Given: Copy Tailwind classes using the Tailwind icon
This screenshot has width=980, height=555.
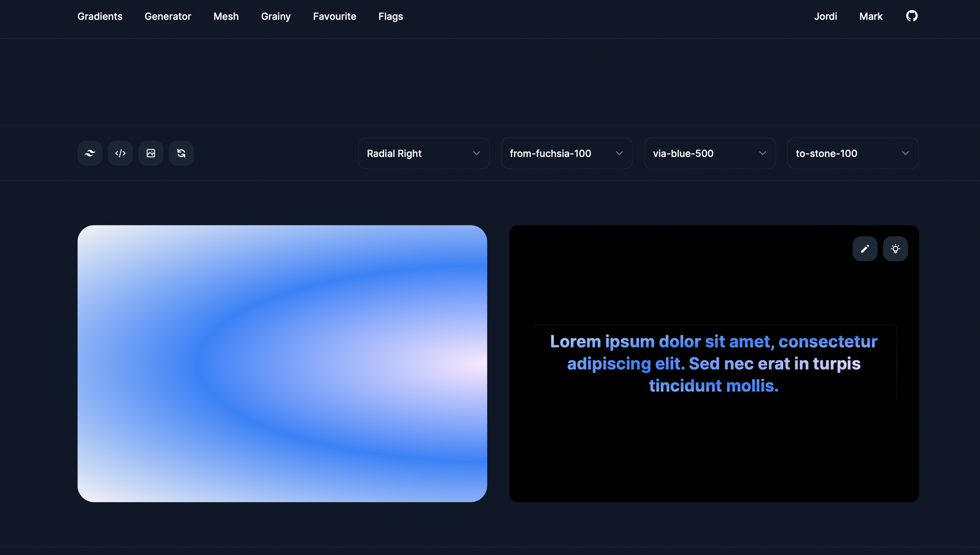Looking at the screenshot, I should 90,153.
